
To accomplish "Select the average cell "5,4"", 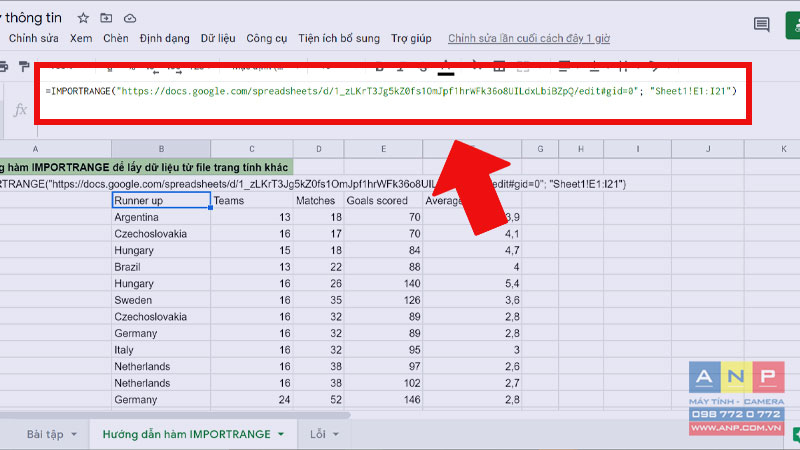I will pyautogui.click(x=472, y=284).
